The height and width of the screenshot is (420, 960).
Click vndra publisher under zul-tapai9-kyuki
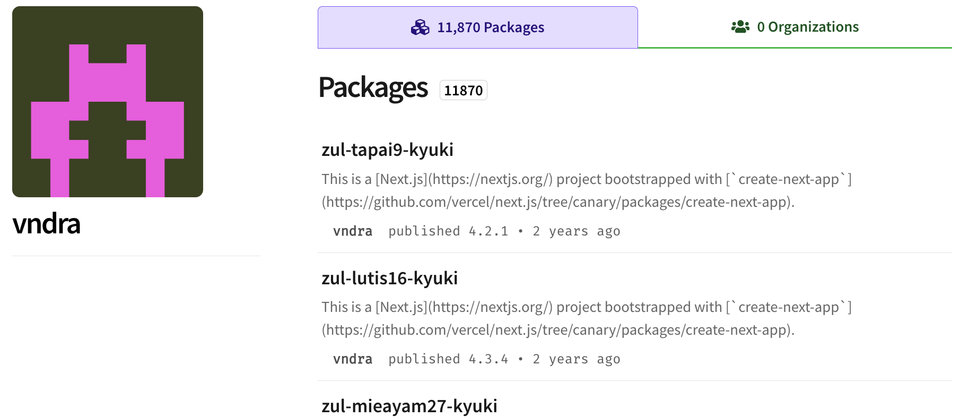pos(352,231)
